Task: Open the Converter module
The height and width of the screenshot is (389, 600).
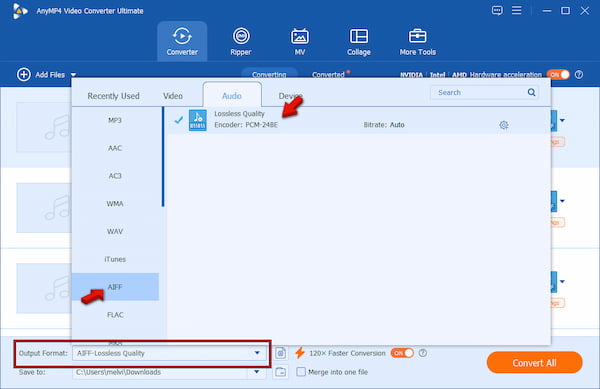Action: tap(182, 41)
